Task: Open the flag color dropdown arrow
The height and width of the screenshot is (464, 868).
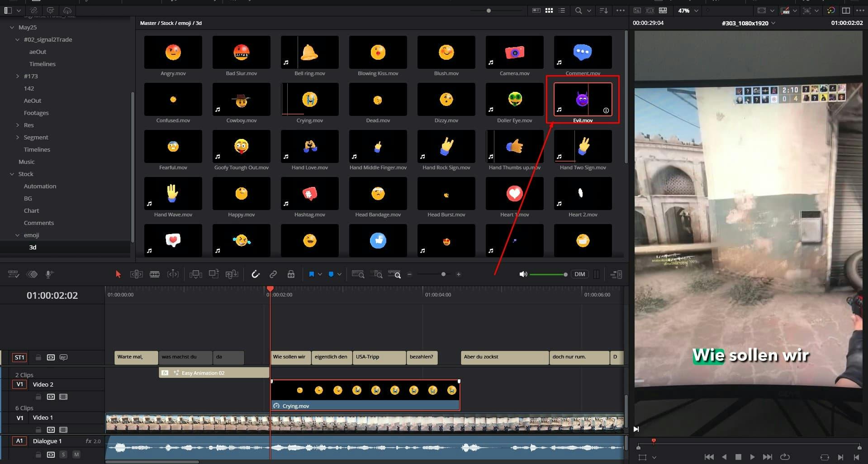Action: click(x=320, y=274)
